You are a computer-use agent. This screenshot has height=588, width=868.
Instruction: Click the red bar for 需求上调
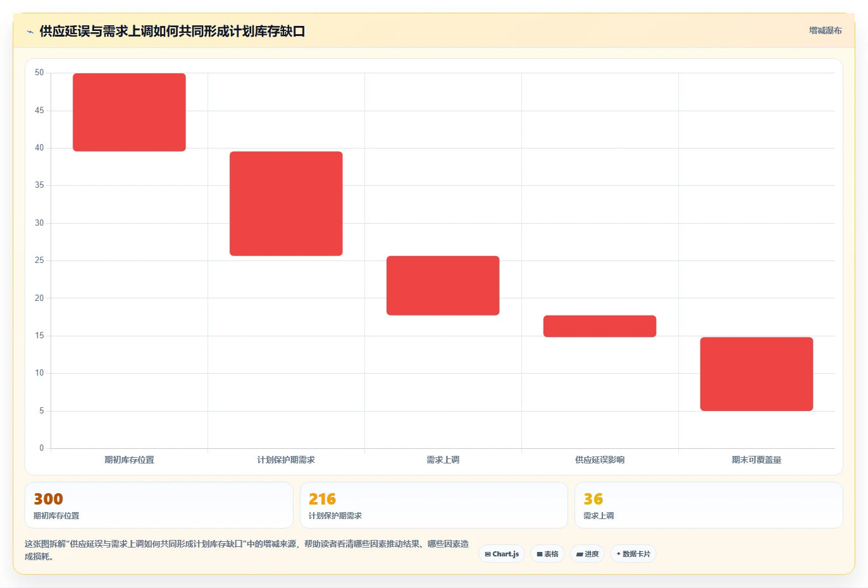point(443,286)
